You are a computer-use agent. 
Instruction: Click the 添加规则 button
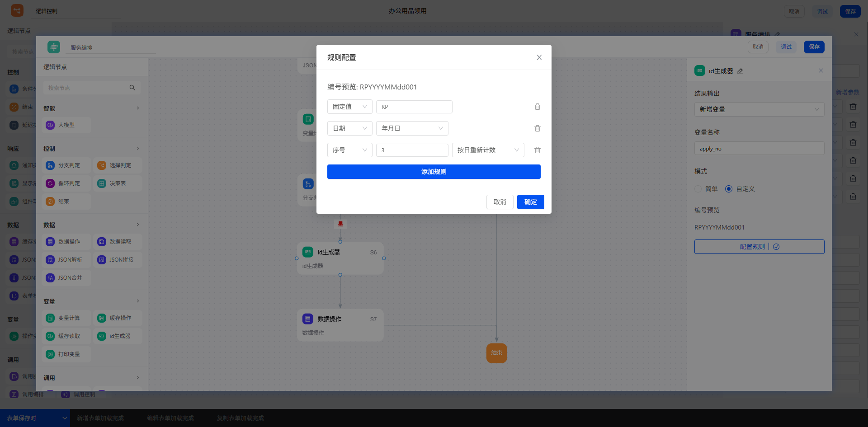click(x=434, y=172)
